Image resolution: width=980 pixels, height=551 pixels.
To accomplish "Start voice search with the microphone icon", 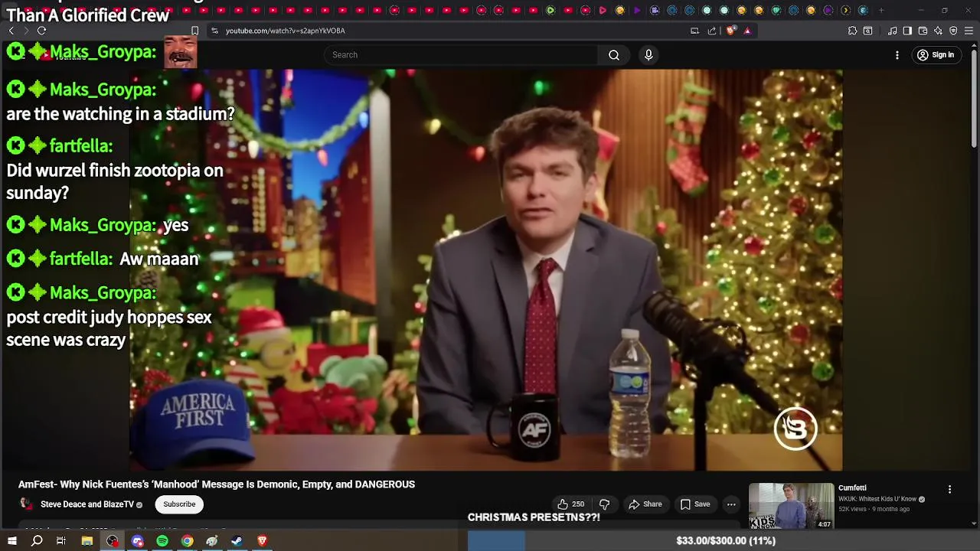I will point(648,55).
